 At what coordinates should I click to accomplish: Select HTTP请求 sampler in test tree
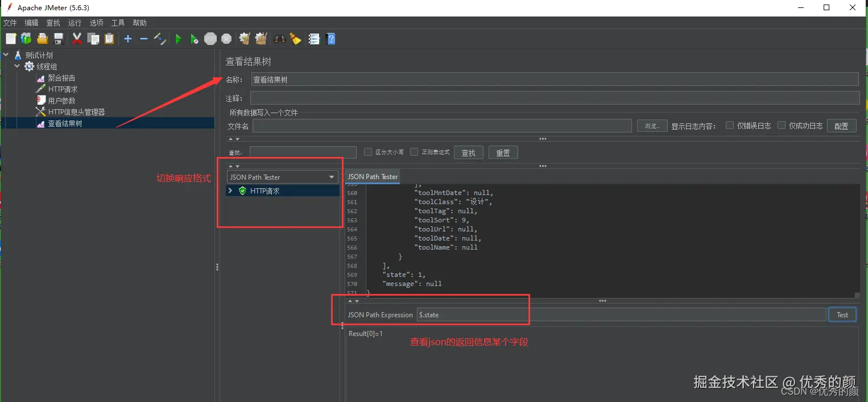(x=63, y=89)
